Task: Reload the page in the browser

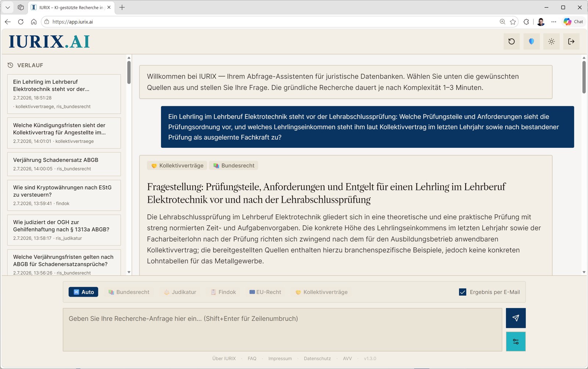Action: pyautogui.click(x=21, y=22)
